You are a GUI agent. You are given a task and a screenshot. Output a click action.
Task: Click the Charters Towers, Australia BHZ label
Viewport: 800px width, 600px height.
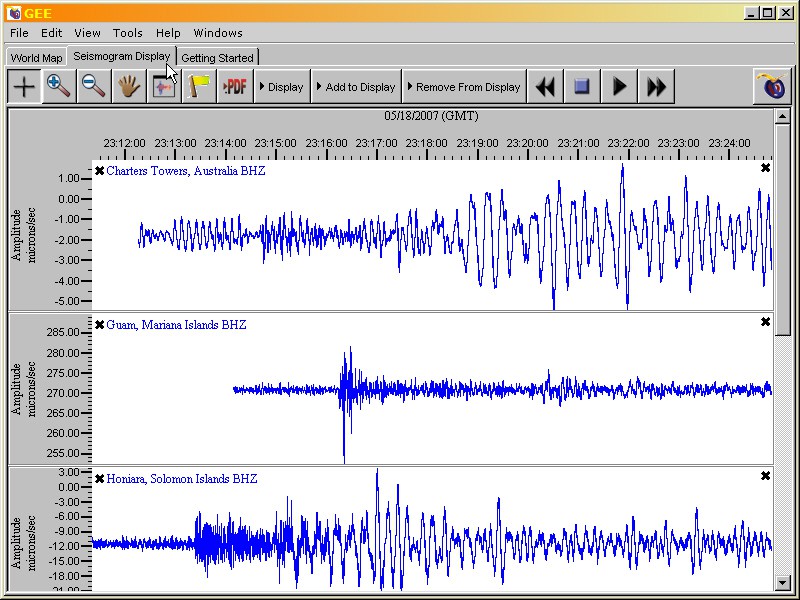tap(186, 171)
